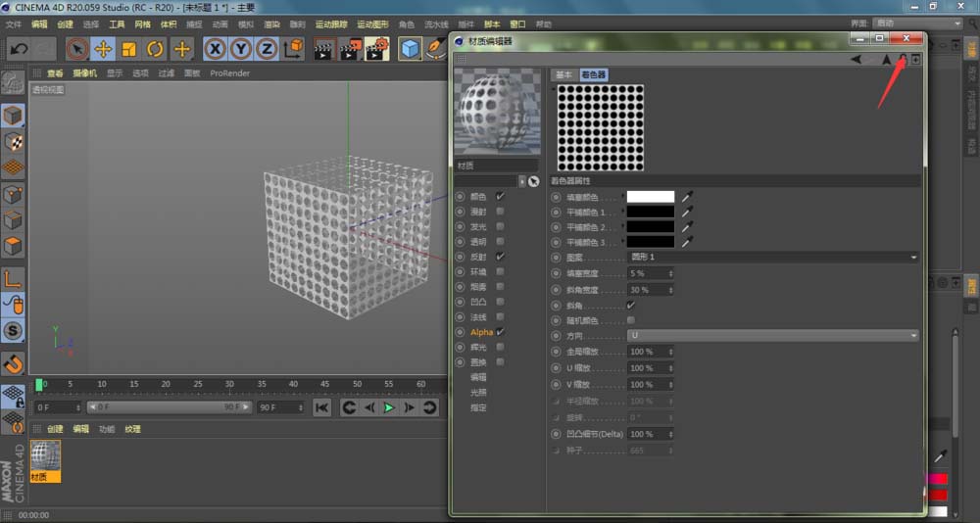
Task: Switch the coordinate system icon
Action: [x=293, y=49]
